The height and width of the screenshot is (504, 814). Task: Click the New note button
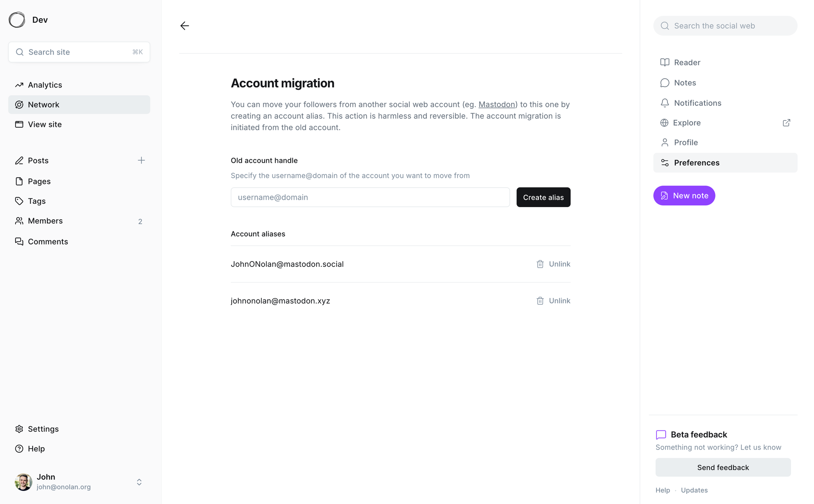point(684,196)
